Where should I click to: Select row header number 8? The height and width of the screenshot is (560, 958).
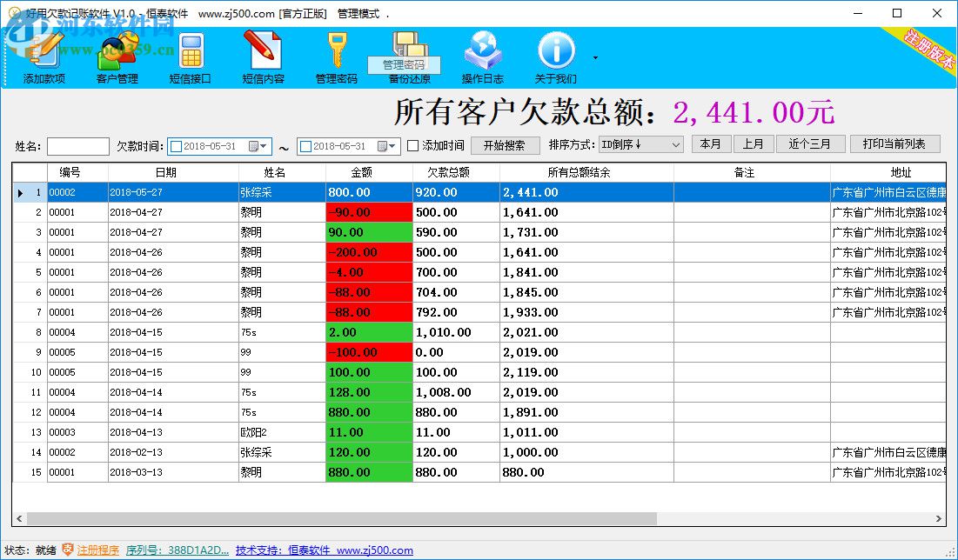tap(30, 332)
